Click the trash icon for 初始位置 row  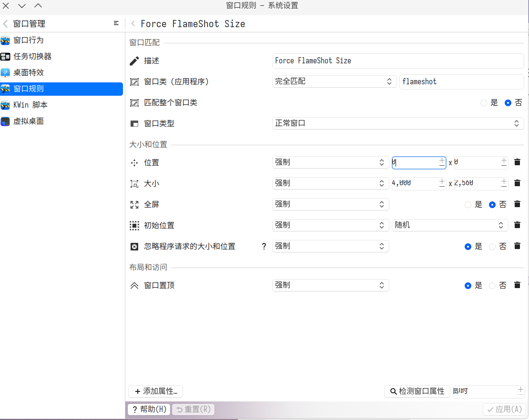tap(517, 225)
